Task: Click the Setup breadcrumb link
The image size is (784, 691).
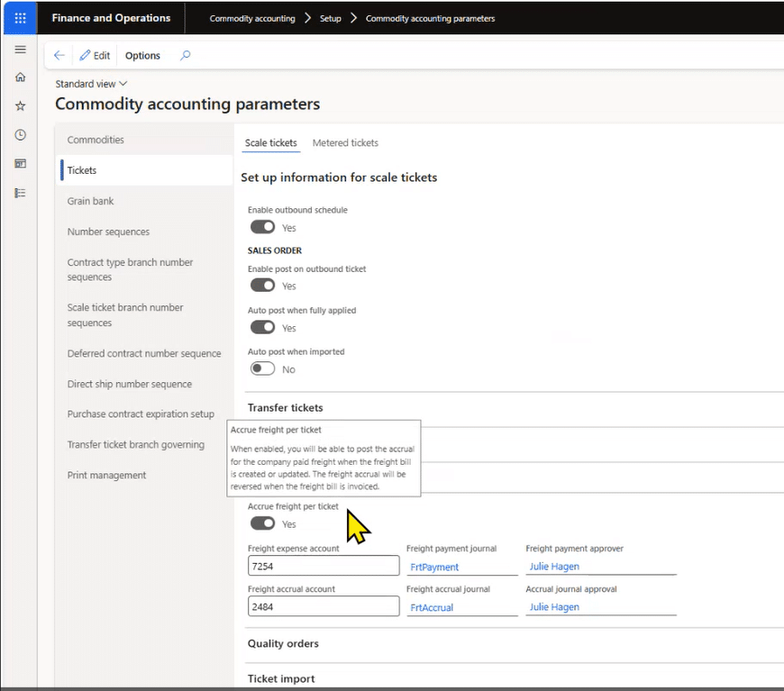Action: point(331,19)
